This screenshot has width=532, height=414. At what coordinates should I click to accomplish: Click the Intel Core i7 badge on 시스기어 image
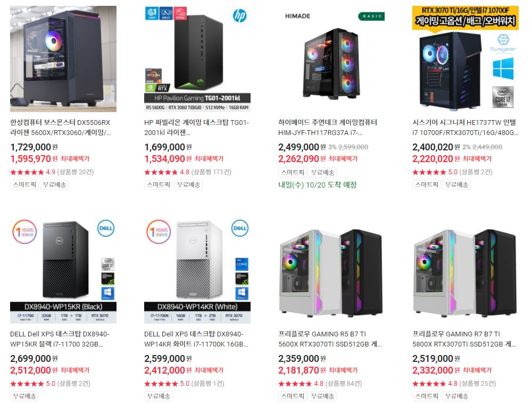[x=503, y=97]
